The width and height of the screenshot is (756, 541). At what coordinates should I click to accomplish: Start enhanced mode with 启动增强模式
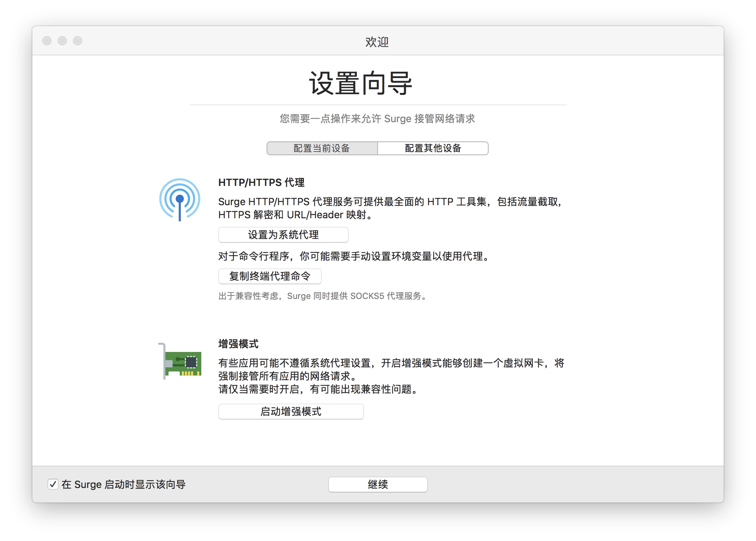pos(291,412)
